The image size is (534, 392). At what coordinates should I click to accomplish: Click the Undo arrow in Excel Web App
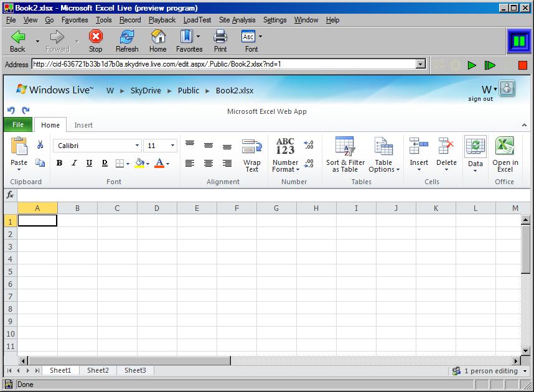(x=11, y=110)
